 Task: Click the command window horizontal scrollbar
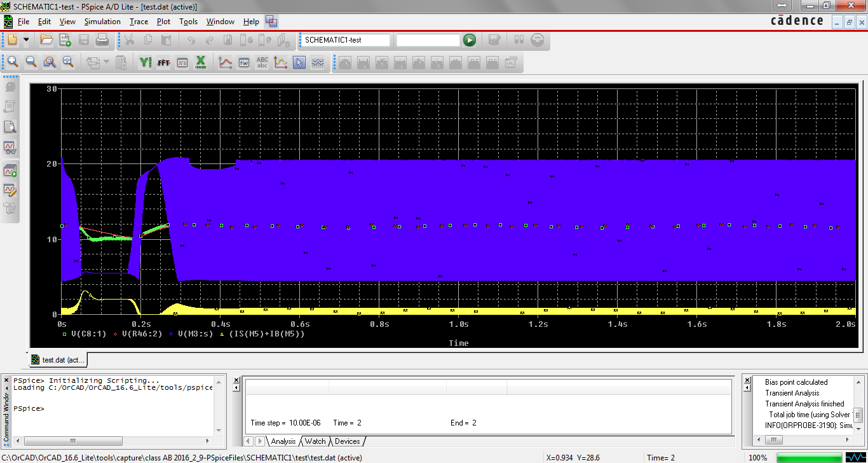click(114, 440)
